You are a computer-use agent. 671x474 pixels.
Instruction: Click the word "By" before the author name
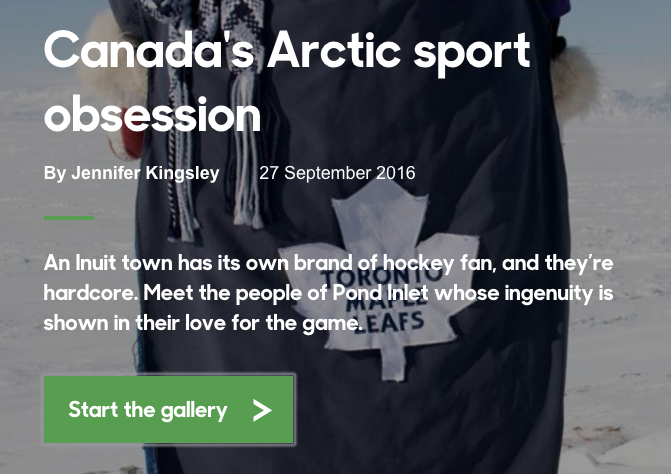pyautogui.click(x=54, y=173)
